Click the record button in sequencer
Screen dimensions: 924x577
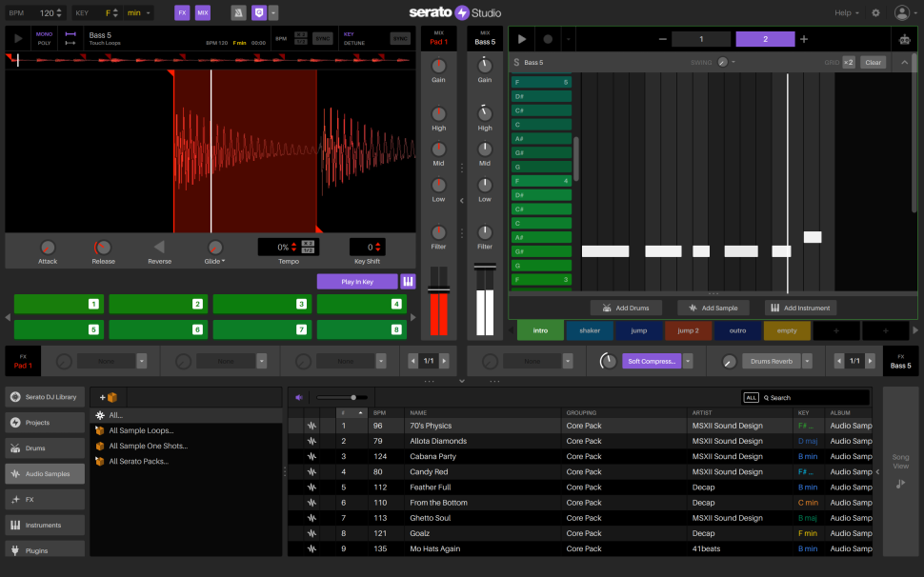coord(548,39)
